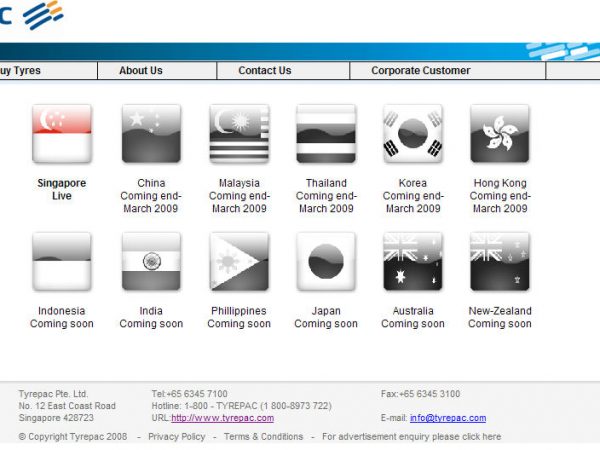Open the Contact Us tab
Viewport: 600px width, 450px height.
283,70
